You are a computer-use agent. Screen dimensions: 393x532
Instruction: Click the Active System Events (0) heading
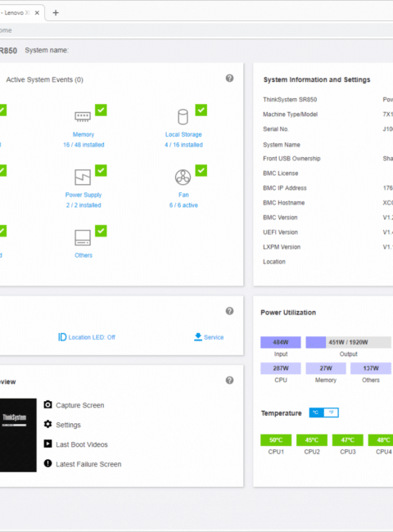pos(44,79)
